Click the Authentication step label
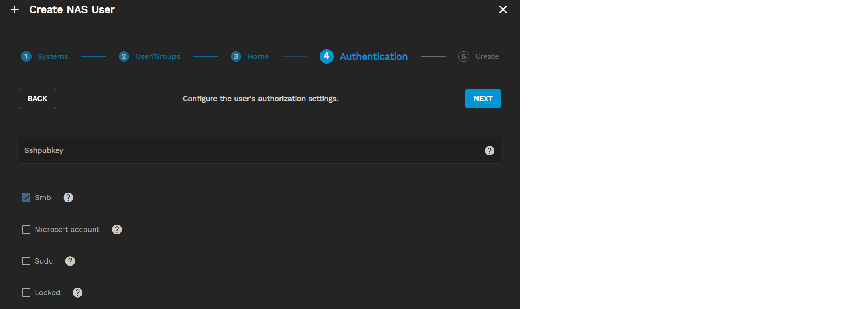868x309 pixels. tap(374, 56)
